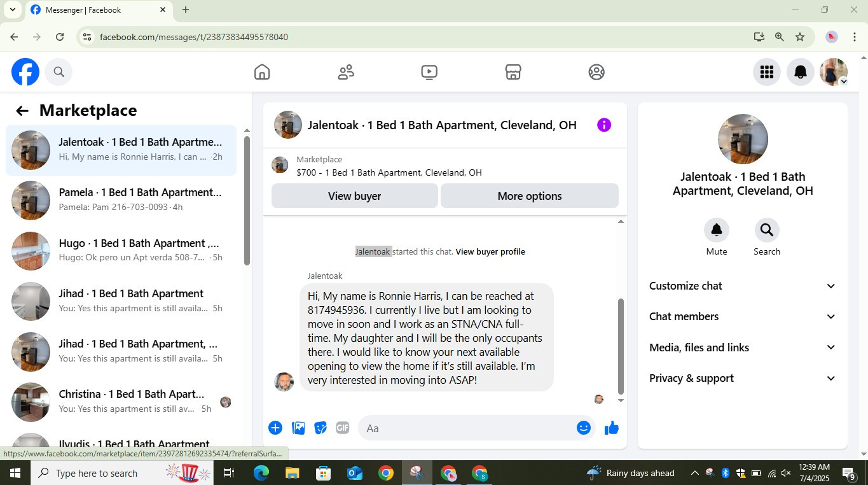Open the Friends icon in top navigation

click(x=346, y=72)
